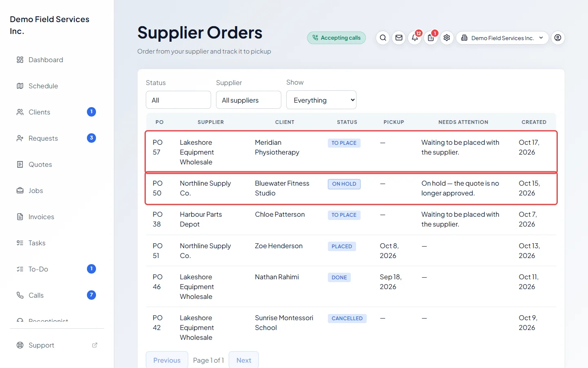Viewport: 588px width, 368px height.
Task: Click the Calls phone icon
Action: 20,295
